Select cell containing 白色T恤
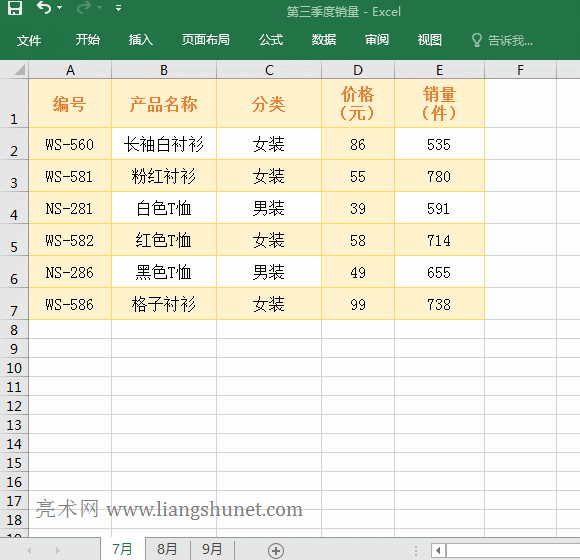Viewport: 580px width, 560px height. coord(164,208)
